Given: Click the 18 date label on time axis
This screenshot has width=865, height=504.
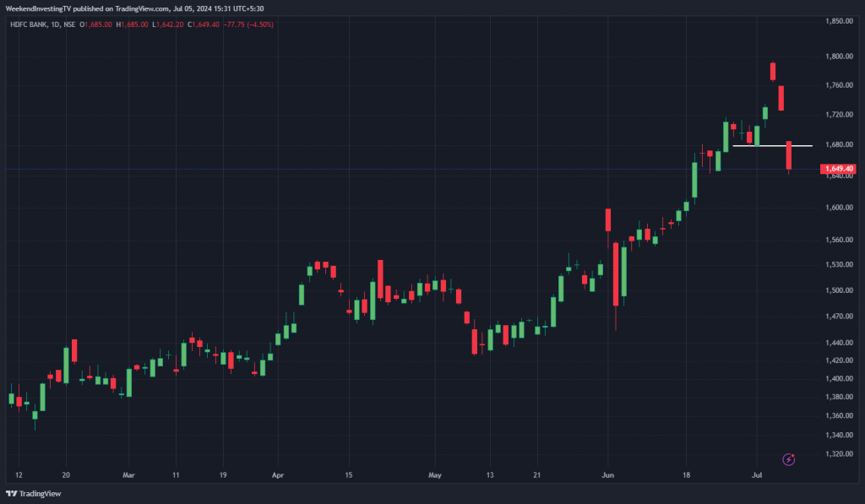Looking at the screenshot, I should point(686,474).
